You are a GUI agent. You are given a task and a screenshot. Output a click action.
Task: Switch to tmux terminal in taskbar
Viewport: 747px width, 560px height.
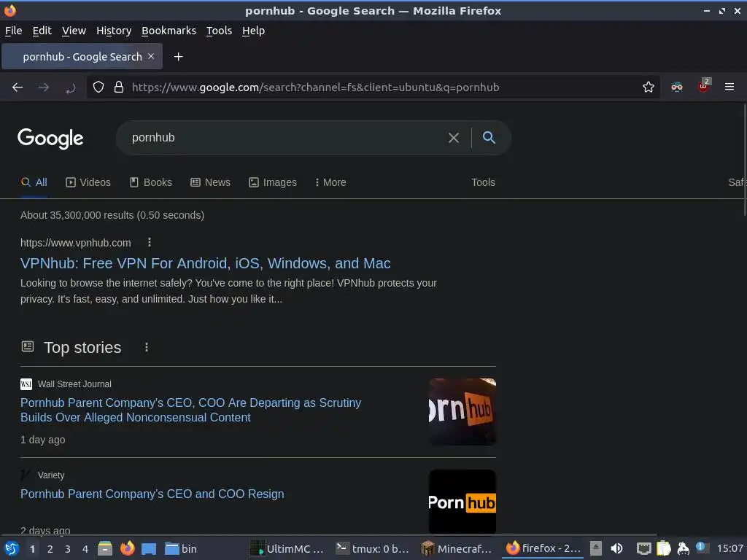[x=373, y=548]
